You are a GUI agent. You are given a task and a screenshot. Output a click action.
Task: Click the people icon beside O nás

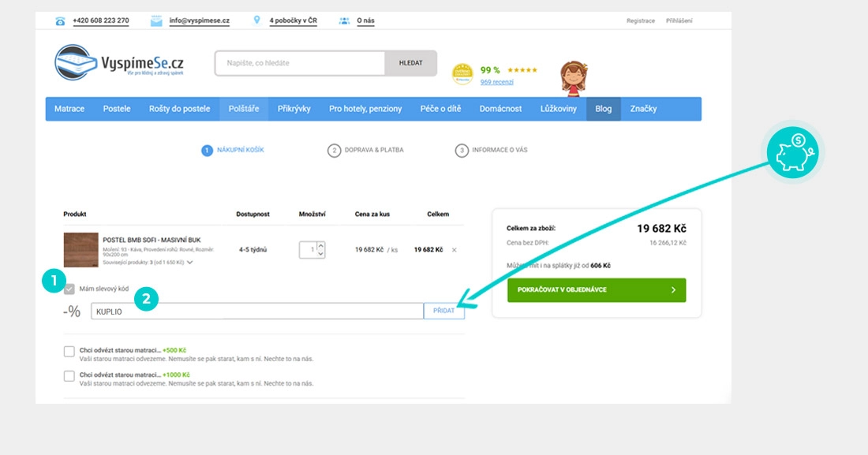(344, 21)
